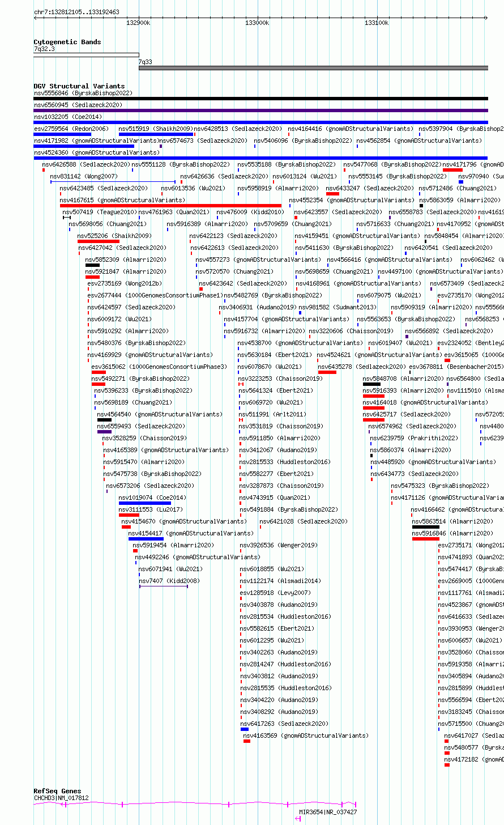The image size is (504, 825).
Task: Select esv3615062 (1000GenomesConsortiumPhase3) label
Action: coord(159,367)
